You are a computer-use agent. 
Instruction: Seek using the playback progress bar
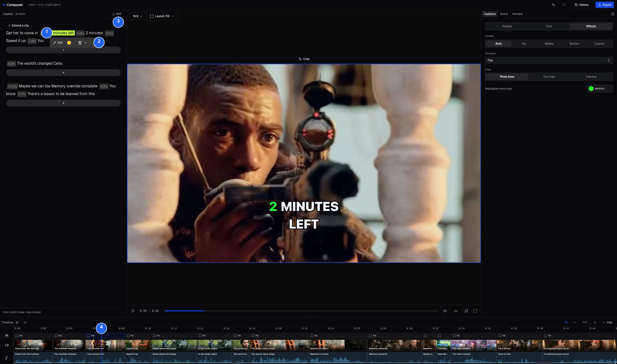[301, 311]
